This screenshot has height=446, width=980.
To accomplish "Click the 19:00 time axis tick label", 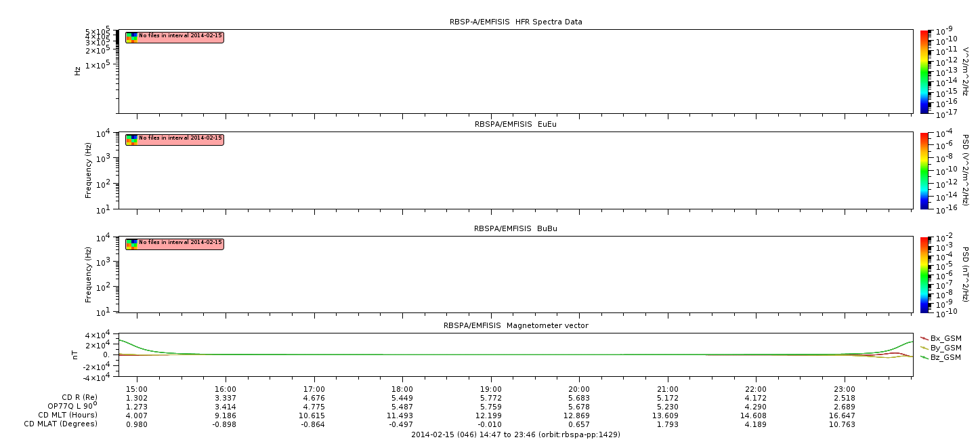I will 490,389.
